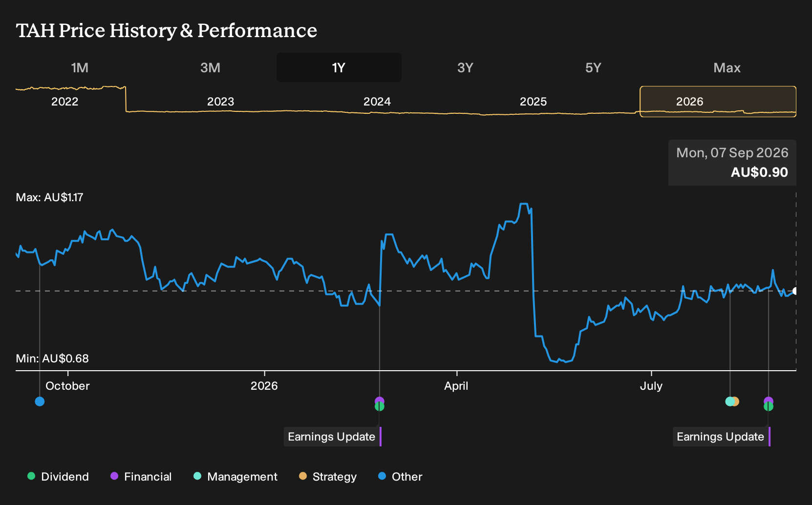Click 2024 on the overview timeline

pyautogui.click(x=377, y=102)
